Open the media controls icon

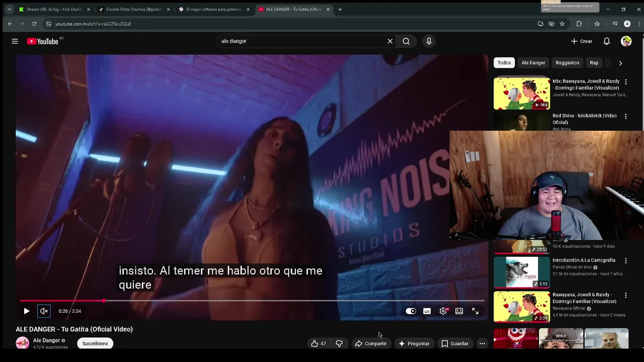[x=615, y=24]
